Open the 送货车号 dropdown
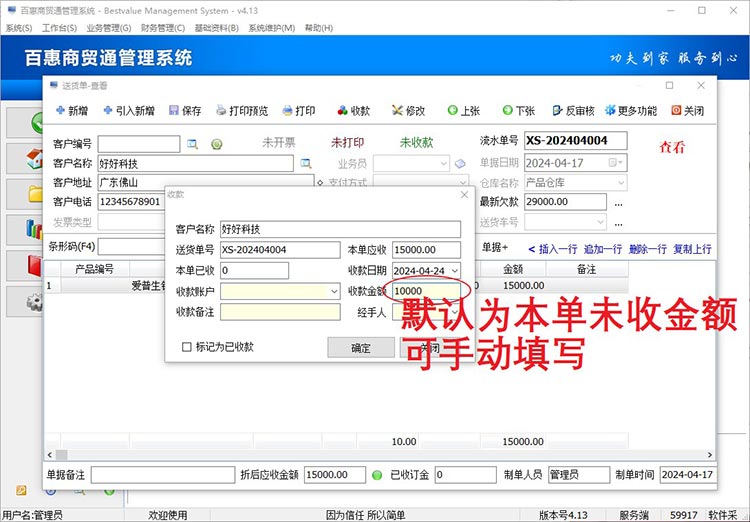 (x=601, y=222)
